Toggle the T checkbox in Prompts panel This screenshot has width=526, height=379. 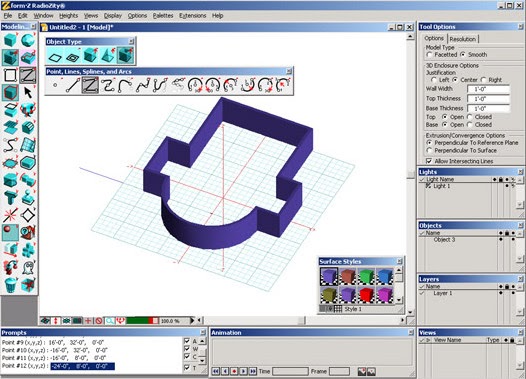187,368
